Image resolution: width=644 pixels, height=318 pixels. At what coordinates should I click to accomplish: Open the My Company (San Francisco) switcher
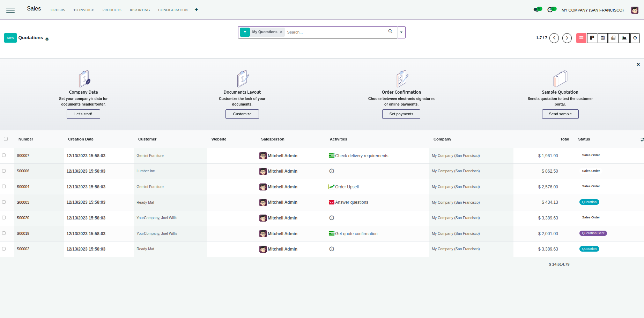point(592,10)
